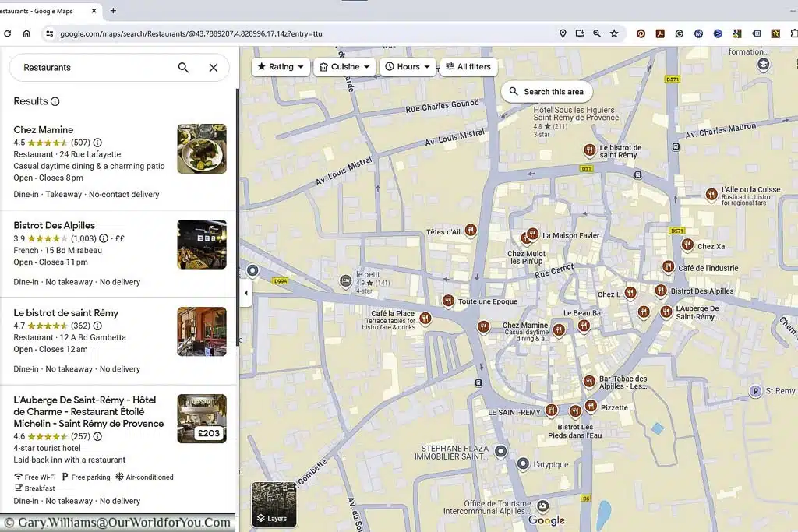This screenshot has height=532, width=798.
Task: Go to browser home icon
Action: pyautogui.click(x=26, y=33)
